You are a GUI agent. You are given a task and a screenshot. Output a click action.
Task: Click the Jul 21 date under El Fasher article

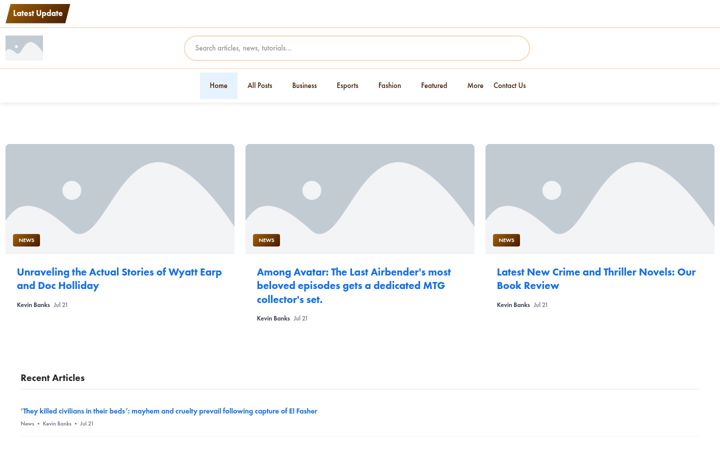click(87, 423)
